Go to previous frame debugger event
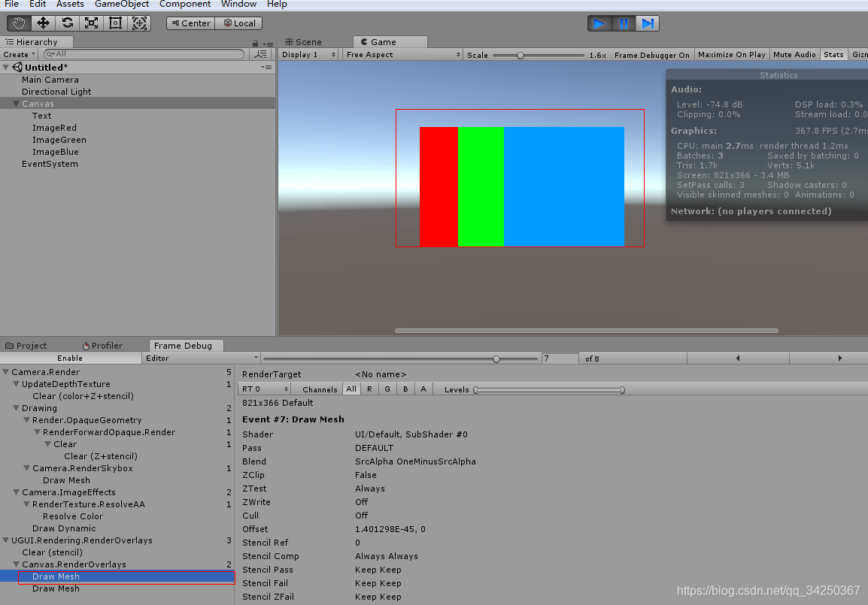Screen dimensions: 868x605 point(738,358)
